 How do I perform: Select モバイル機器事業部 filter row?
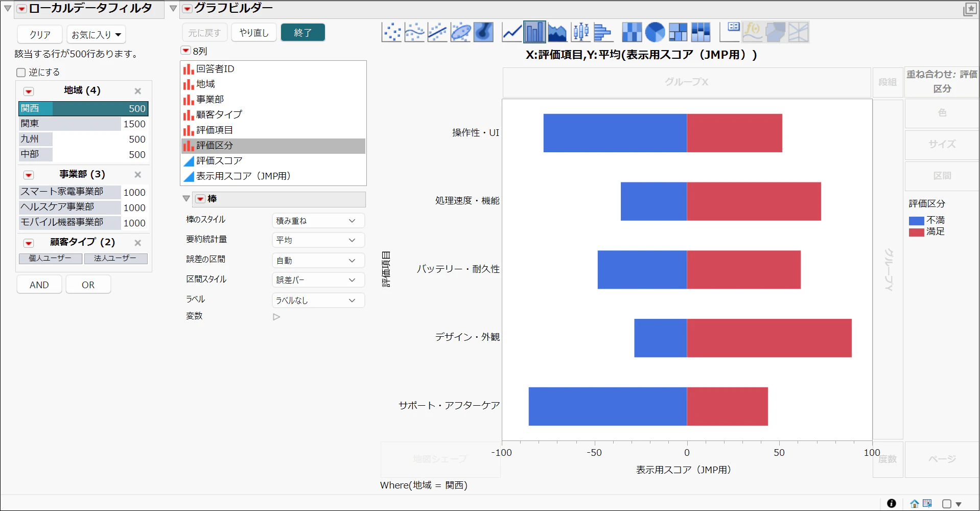[83, 223]
